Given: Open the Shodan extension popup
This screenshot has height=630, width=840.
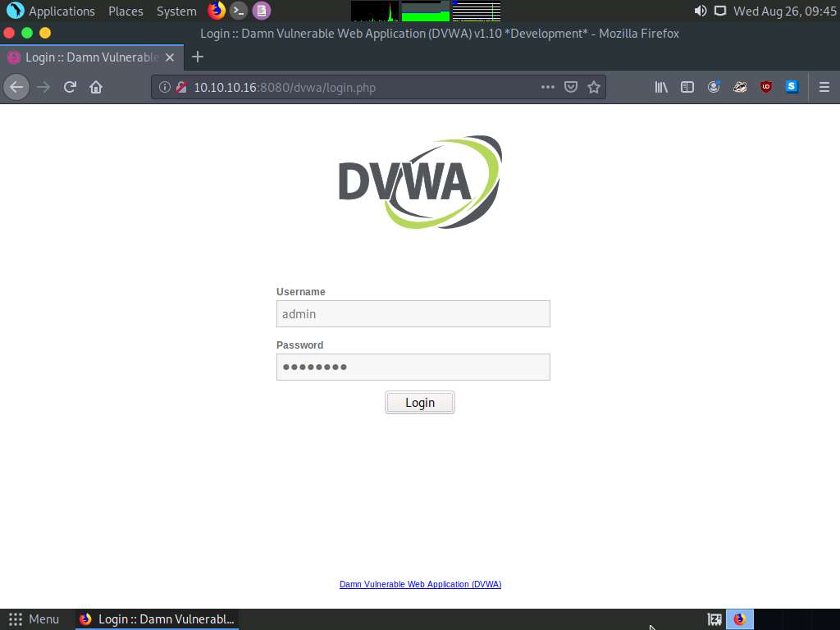Looking at the screenshot, I should 791,87.
